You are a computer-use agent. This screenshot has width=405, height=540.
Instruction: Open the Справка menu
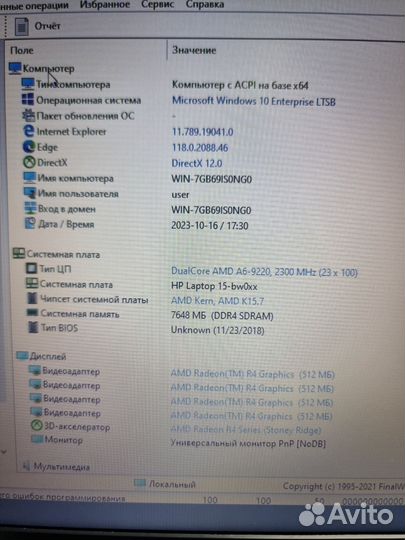(x=205, y=4)
